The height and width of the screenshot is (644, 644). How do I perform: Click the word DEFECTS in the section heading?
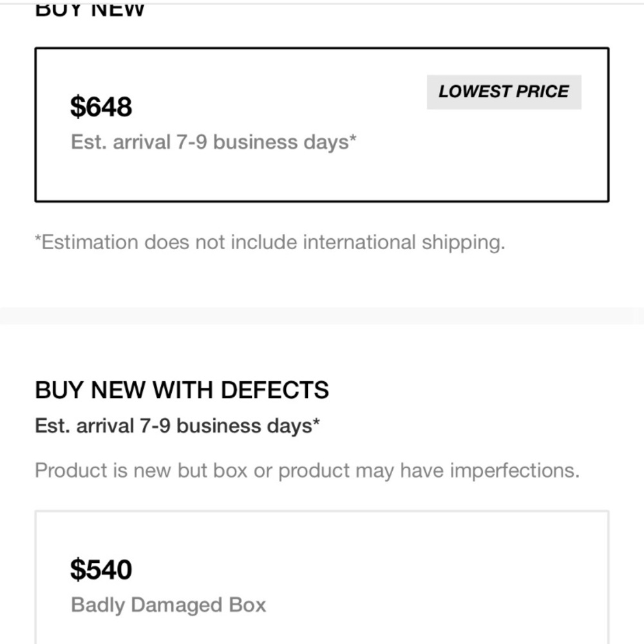point(274,390)
